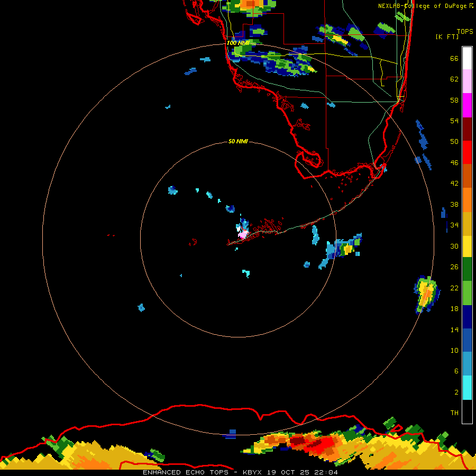Click the yellow-green storm cell near the east range ring
Image resolution: width=476 pixels, height=476 pixels.
click(426, 294)
